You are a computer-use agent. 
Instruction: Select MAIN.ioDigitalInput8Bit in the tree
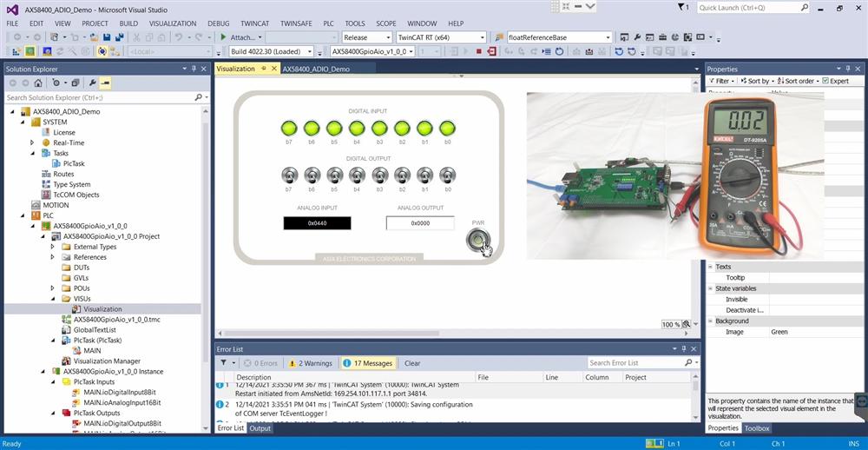tap(122, 393)
